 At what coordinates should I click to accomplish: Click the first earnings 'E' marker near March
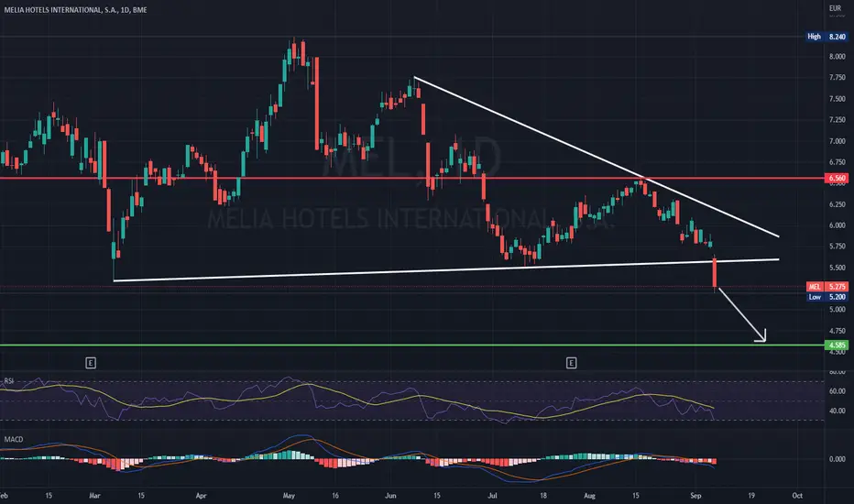[x=91, y=363]
